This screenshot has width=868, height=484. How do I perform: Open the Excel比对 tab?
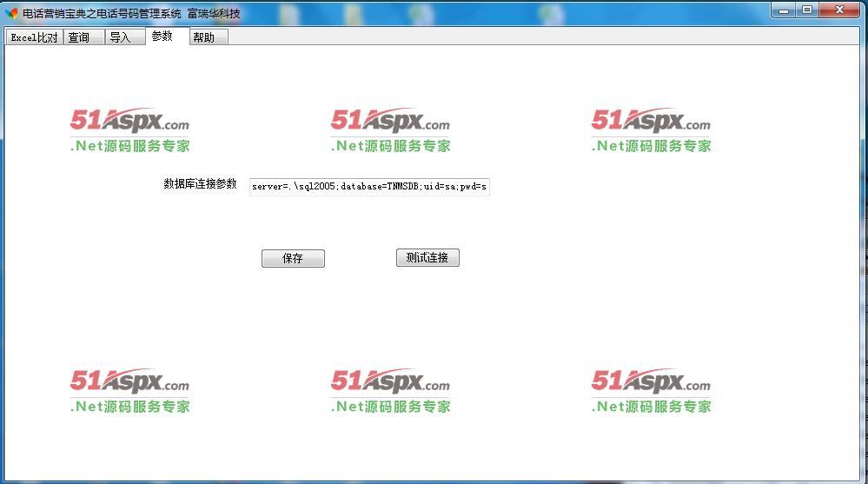pyautogui.click(x=34, y=37)
